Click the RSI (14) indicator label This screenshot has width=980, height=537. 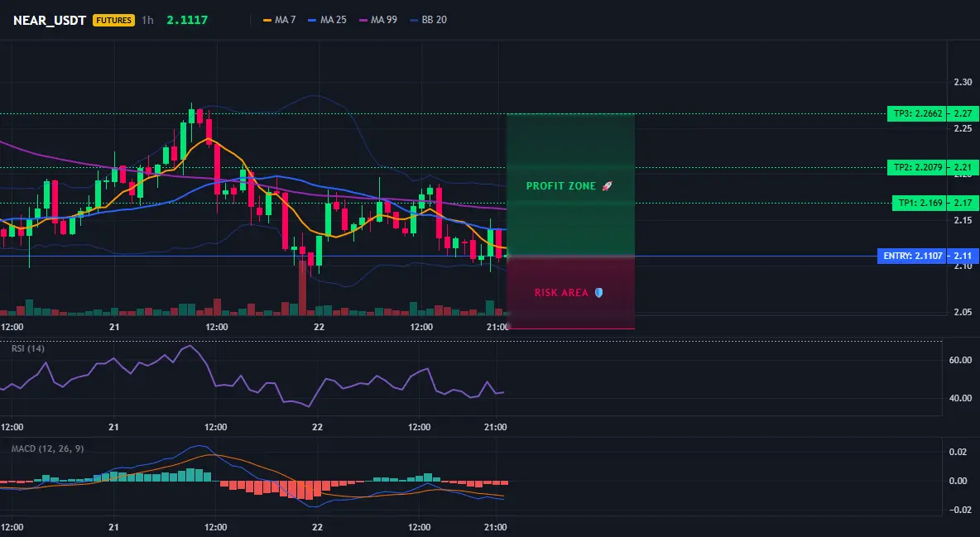tap(28, 348)
